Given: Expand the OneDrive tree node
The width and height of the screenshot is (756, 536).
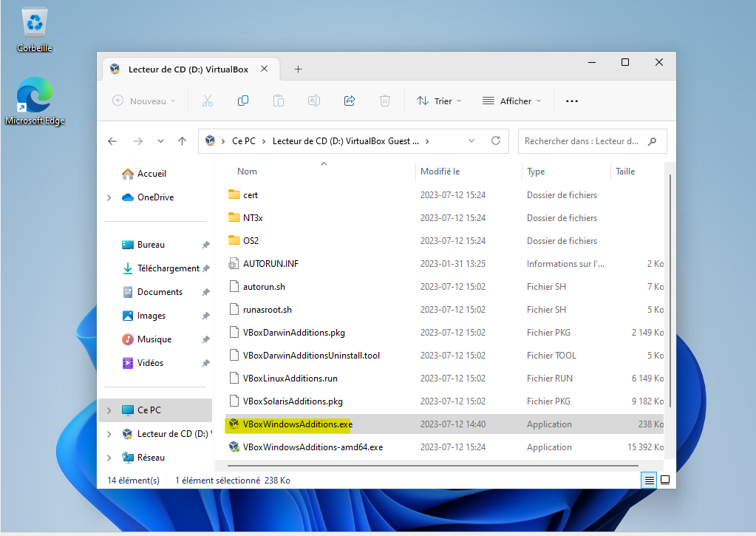Looking at the screenshot, I should tap(109, 197).
